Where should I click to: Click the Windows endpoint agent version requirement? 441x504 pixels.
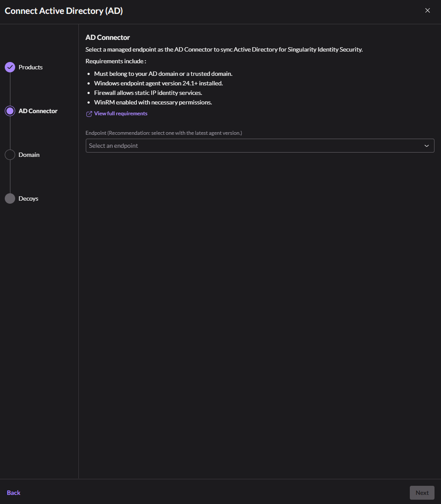tap(159, 83)
